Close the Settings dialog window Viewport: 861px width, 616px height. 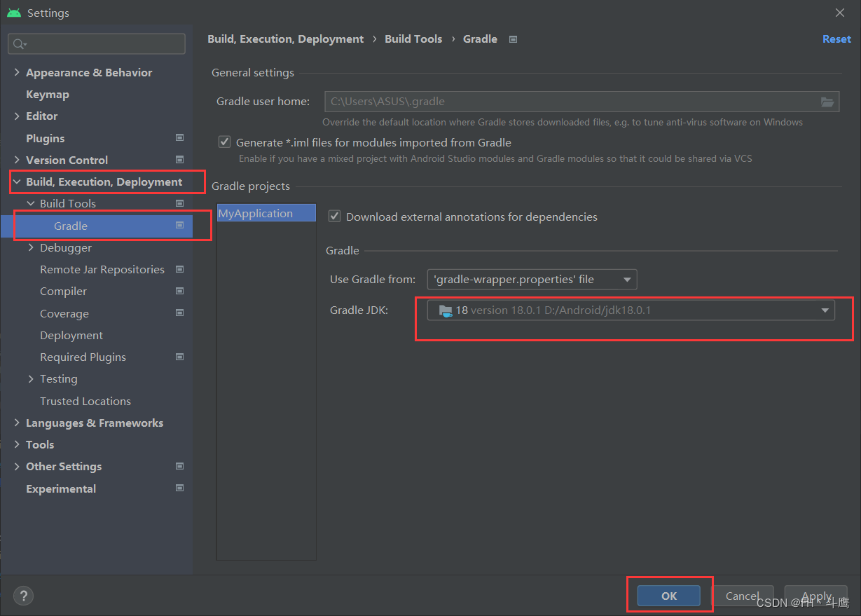click(x=840, y=13)
